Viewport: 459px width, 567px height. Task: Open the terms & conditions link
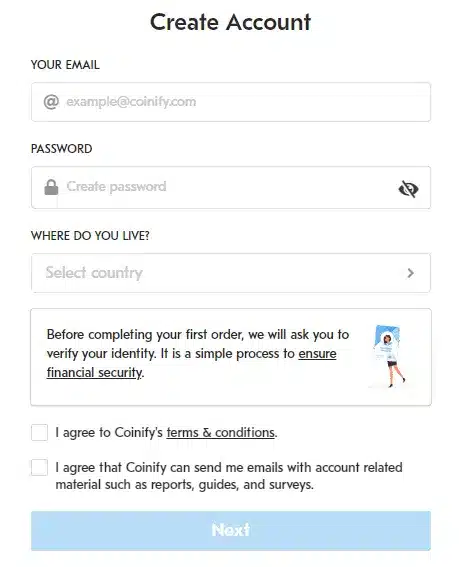(x=221, y=432)
